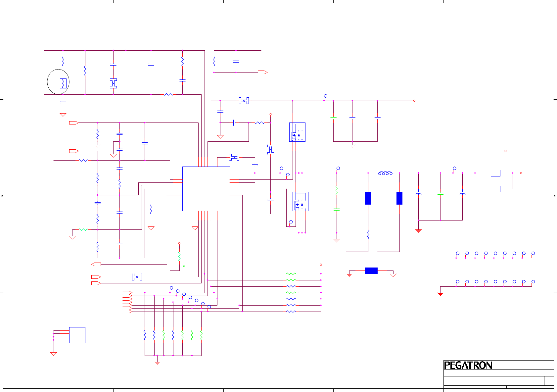The height and width of the screenshot is (392, 557).
Task: Select lower rectangular component near right output
Action: pos(495,189)
